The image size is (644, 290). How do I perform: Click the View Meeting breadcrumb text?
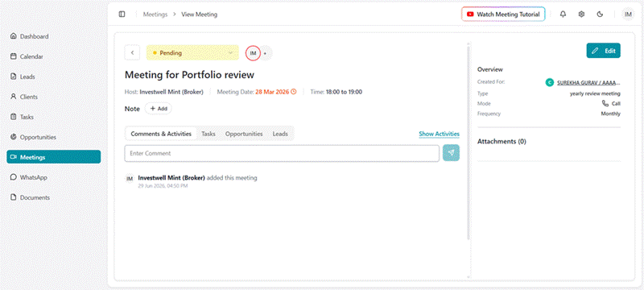pyautogui.click(x=199, y=14)
